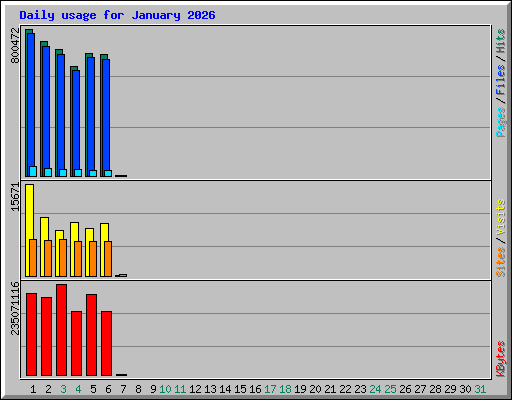Click the yellow 'Visits' legend label

point(500,217)
